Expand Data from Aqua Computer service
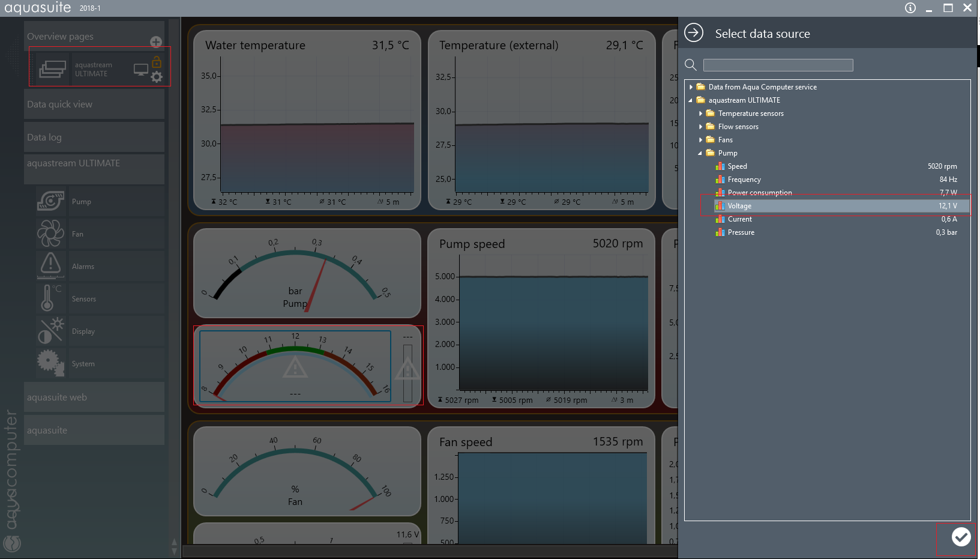 click(x=691, y=87)
